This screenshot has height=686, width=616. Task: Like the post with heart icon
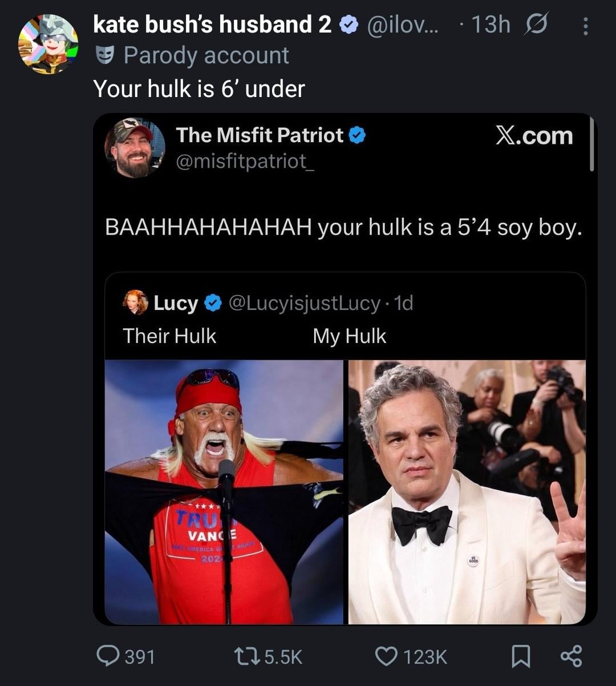pos(386,656)
